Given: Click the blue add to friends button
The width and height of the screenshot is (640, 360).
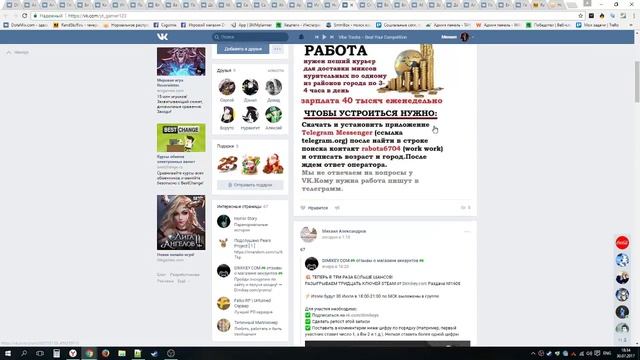Looking at the screenshot, I should click(x=243, y=49).
